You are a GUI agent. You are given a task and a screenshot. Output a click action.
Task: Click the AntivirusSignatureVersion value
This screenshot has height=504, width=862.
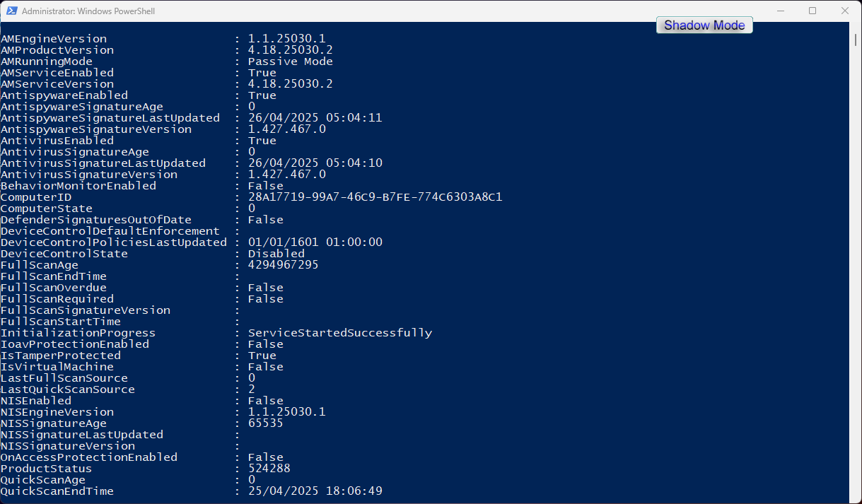pyautogui.click(x=286, y=175)
